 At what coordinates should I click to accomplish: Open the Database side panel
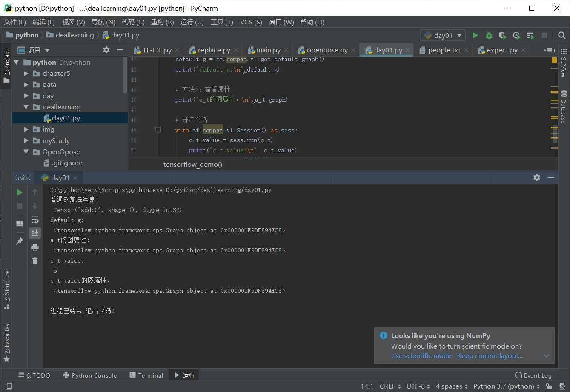[564, 106]
